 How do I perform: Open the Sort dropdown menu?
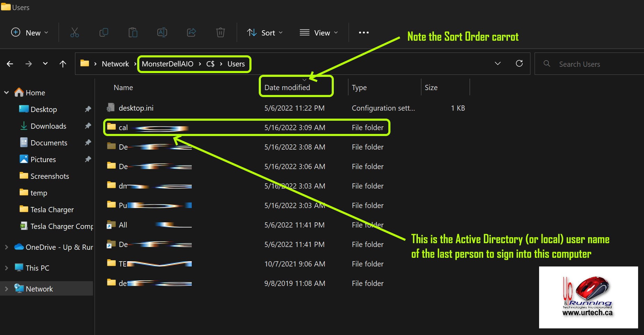265,33
